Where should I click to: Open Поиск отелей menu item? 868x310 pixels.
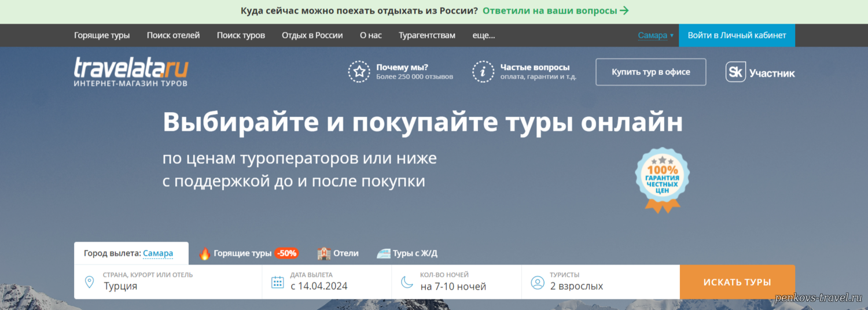(x=174, y=35)
